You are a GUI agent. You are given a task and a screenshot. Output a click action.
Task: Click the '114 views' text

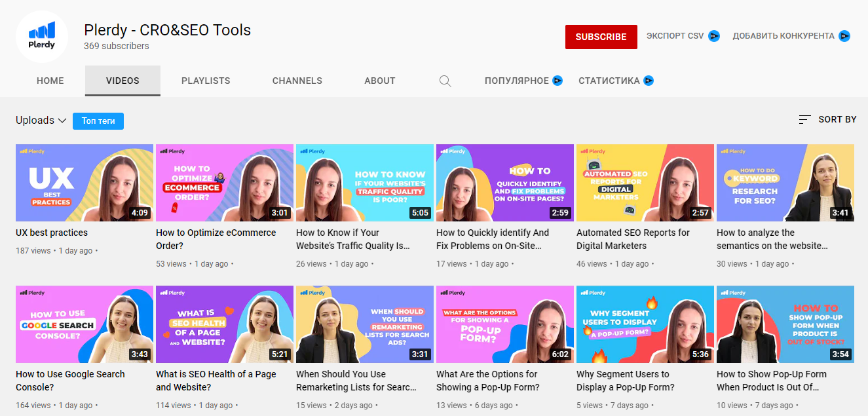point(173,406)
